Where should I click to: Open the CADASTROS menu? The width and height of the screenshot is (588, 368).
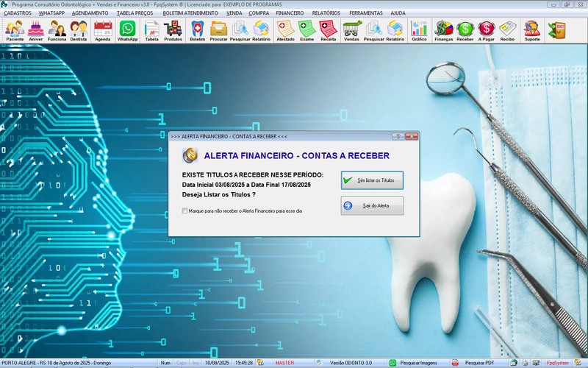point(18,13)
